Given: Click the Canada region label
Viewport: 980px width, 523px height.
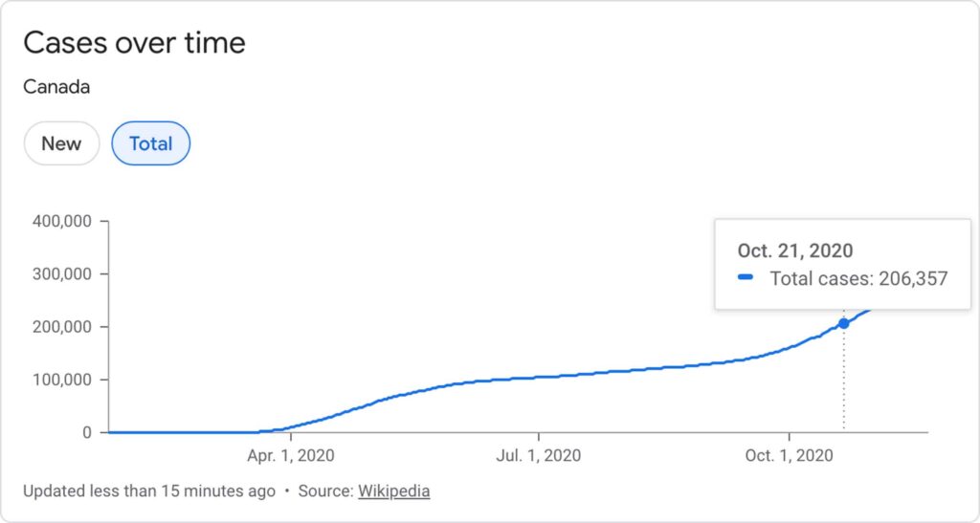Looking at the screenshot, I should click(56, 87).
